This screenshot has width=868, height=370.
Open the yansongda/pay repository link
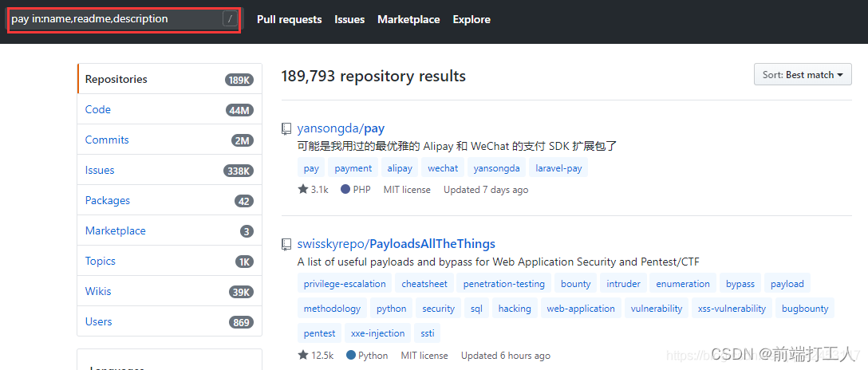[341, 129]
